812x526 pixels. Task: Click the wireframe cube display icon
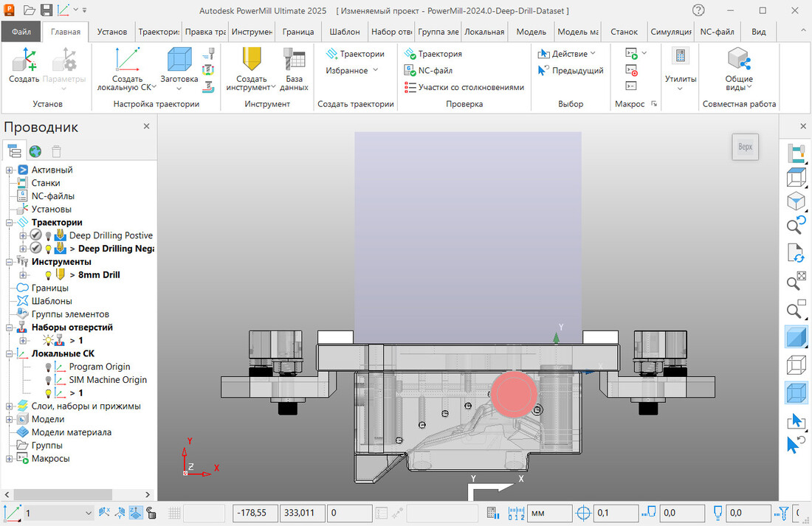pyautogui.click(x=796, y=365)
